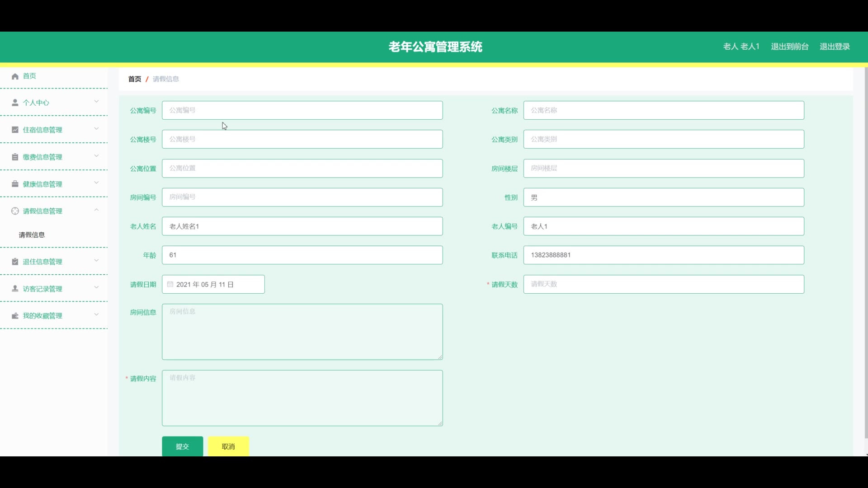Click the wallet icon beside 我的收藏管理
Viewport: 868px width, 488px height.
(15, 316)
